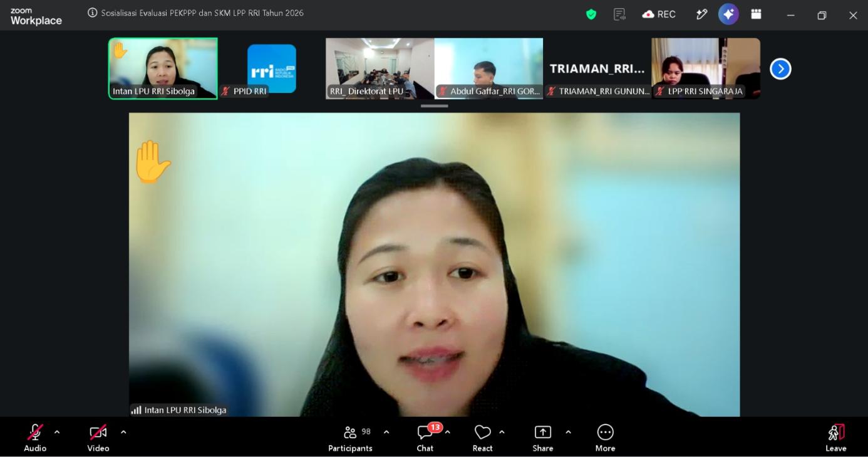The height and width of the screenshot is (457, 868).
Task: Show next participants with the blue arrow
Action: click(x=780, y=69)
